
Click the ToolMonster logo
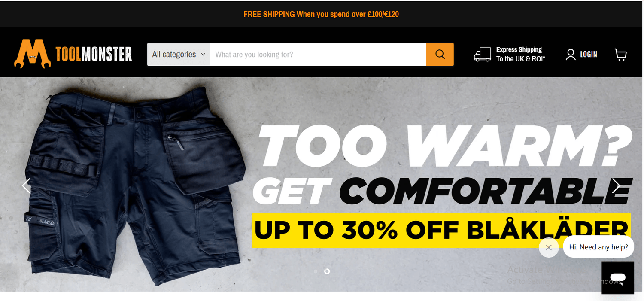coord(73,54)
